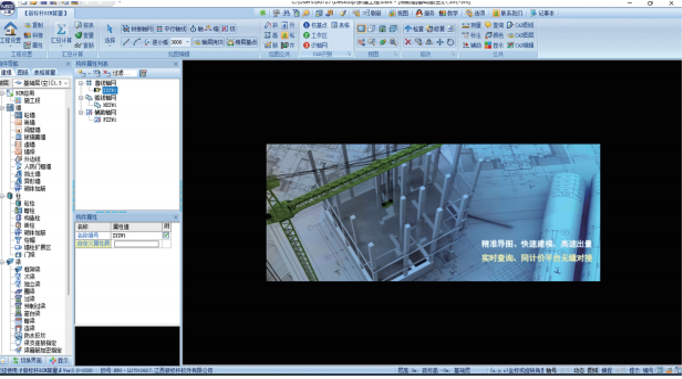The height and width of the screenshot is (379, 682).
Task: Choose the arc draw tool
Action: [x=137, y=42]
